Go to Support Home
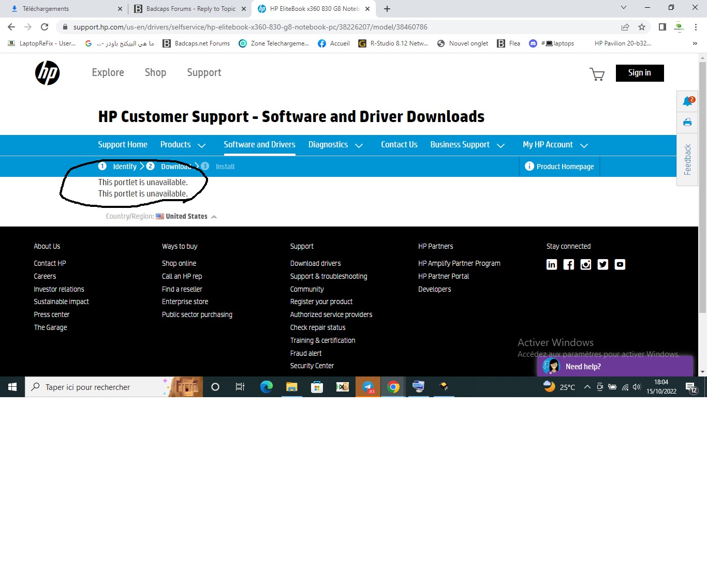The height and width of the screenshot is (588, 707). click(123, 145)
